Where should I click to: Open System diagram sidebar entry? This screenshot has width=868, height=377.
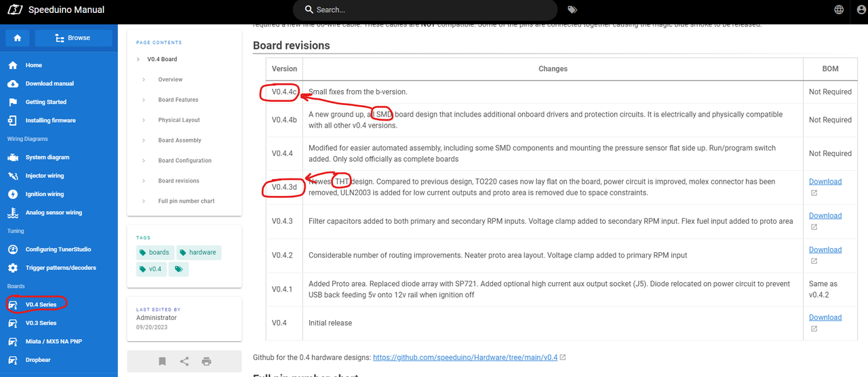click(x=59, y=157)
